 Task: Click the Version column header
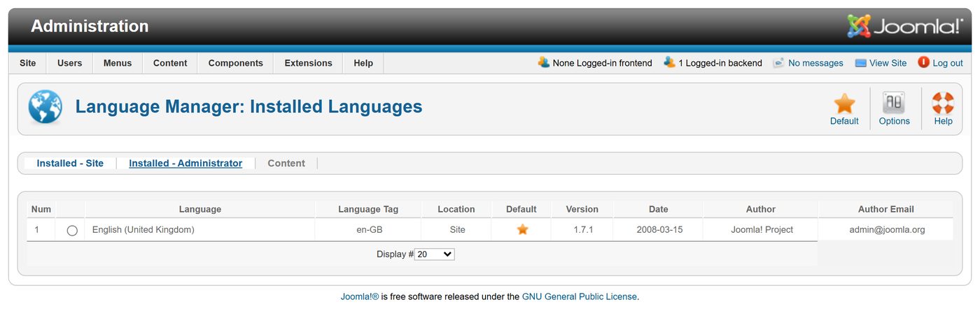(x=582, y=209)
